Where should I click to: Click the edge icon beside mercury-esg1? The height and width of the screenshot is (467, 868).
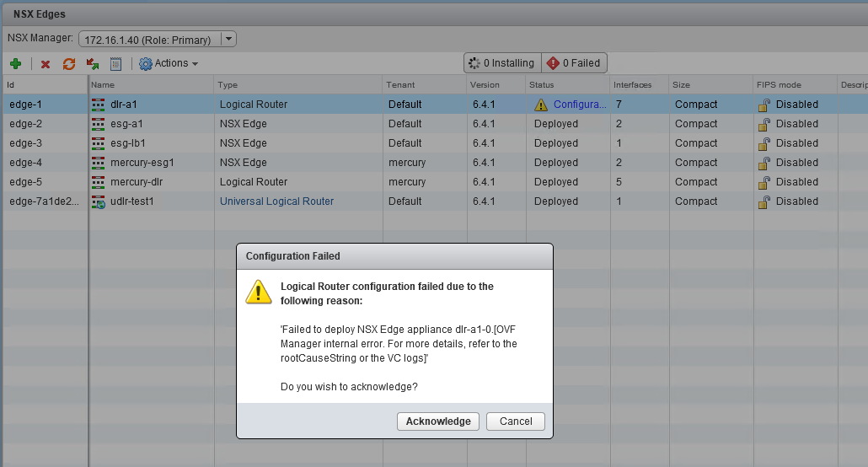[99, 163]
